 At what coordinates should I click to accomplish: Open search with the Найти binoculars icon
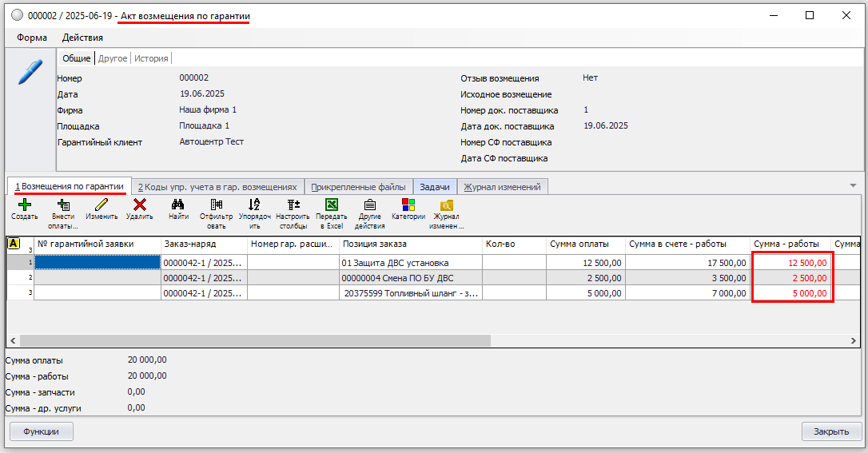coord(178,205)
